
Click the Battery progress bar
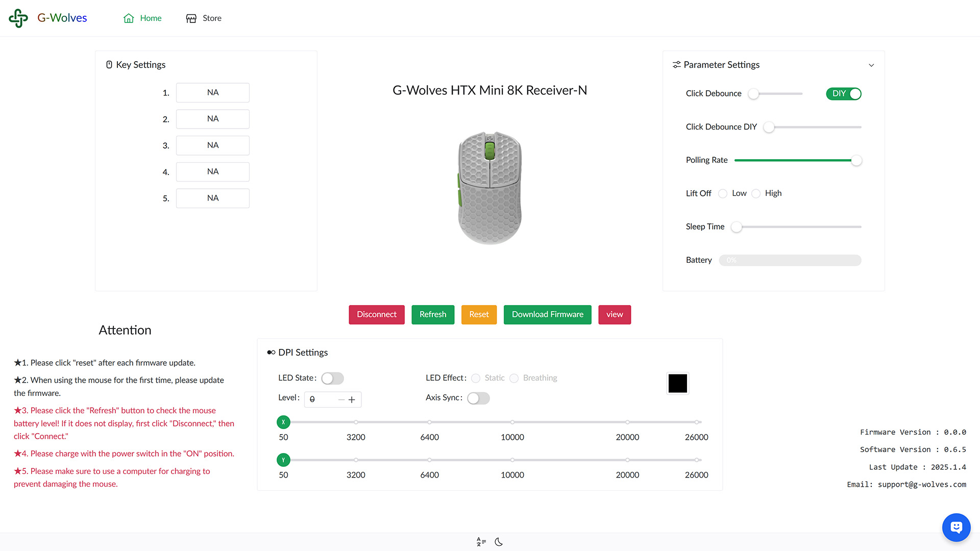tap(790, 260)
